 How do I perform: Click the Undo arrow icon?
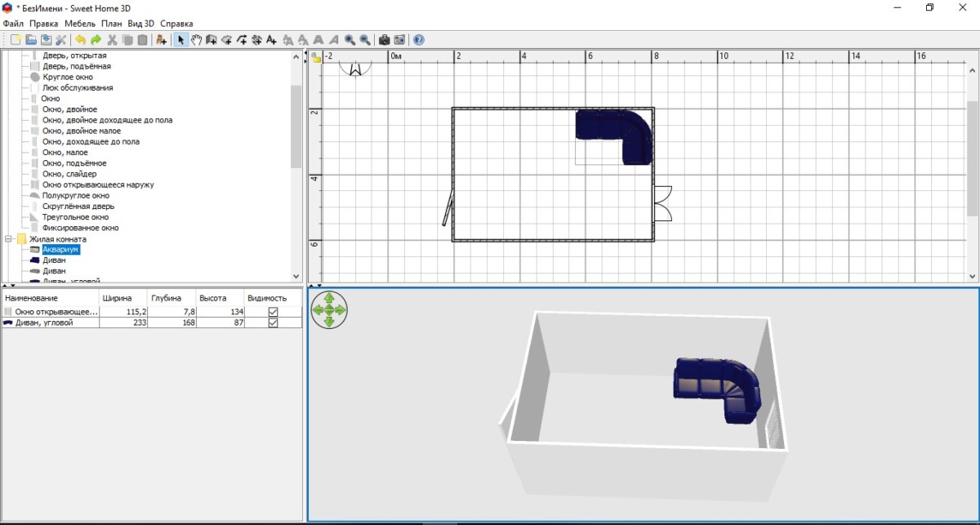[x=80, y=39]
